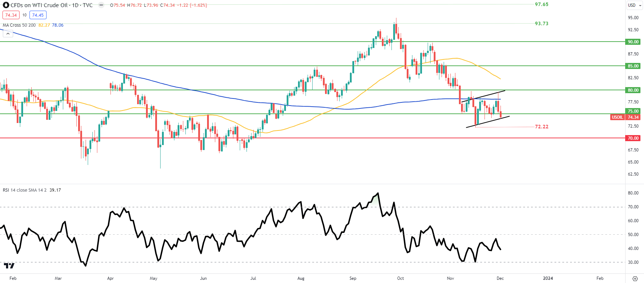The height and width of the screenshot is (283, 644).
Task: Collapse the indicator legend with the chevron button
Action: [8, 34]
